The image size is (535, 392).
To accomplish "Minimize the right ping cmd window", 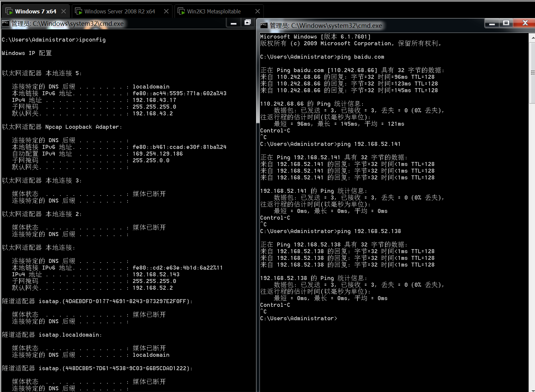I will 492,23.
